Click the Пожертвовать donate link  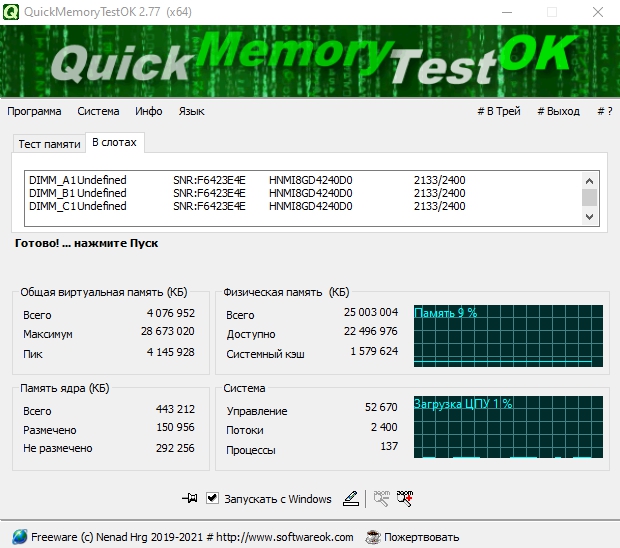pos(422,537)
